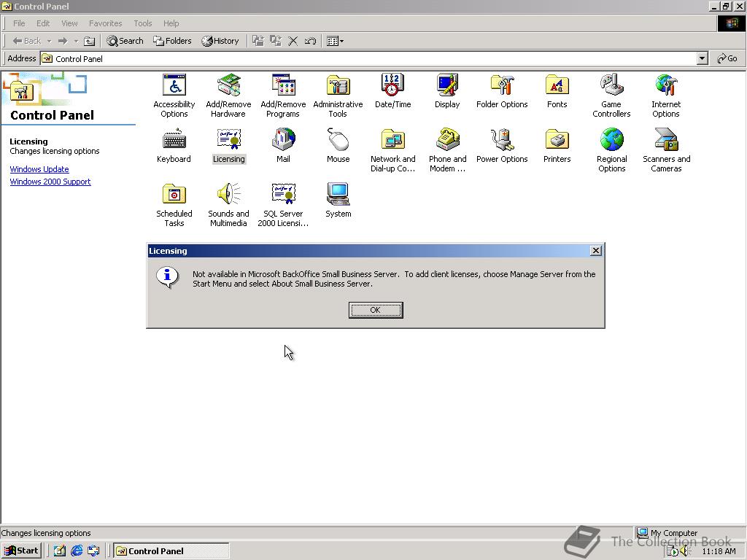Open the Fonts folder
747x560 pixels.
(x=557, y=91)
